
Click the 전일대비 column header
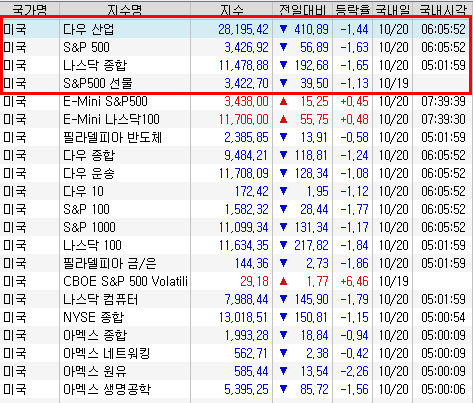click(302, 9)
